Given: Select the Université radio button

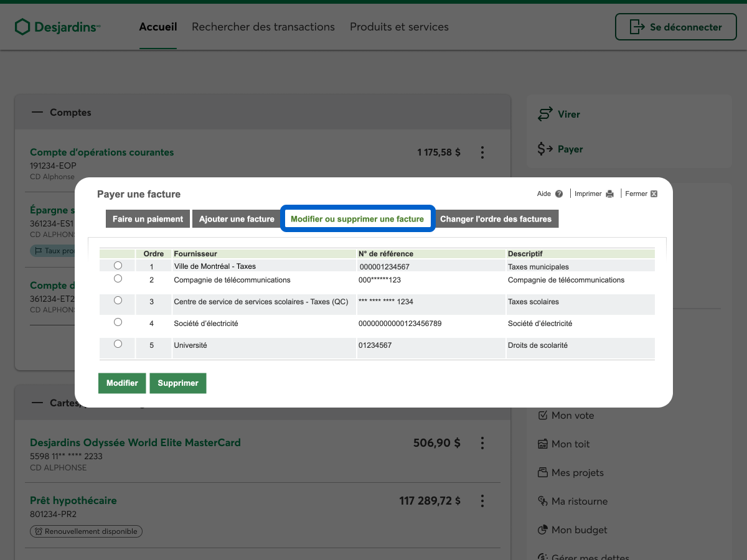Looking at the screenshot, I should click(118, 344).
